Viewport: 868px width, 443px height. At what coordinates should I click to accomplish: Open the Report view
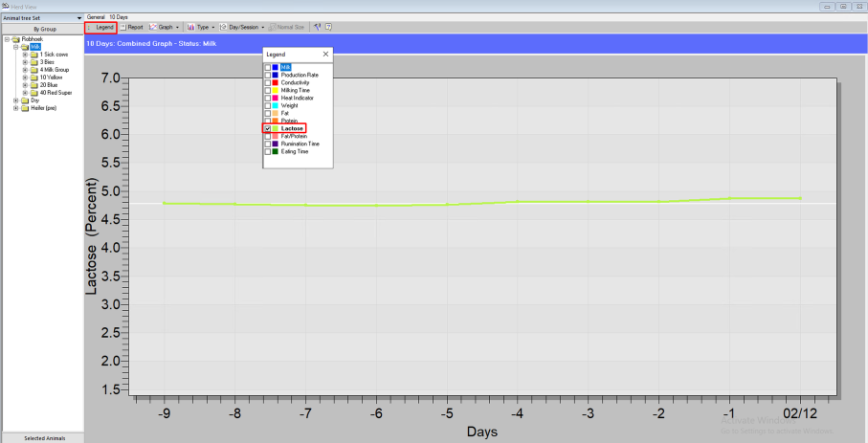[132, 27]
